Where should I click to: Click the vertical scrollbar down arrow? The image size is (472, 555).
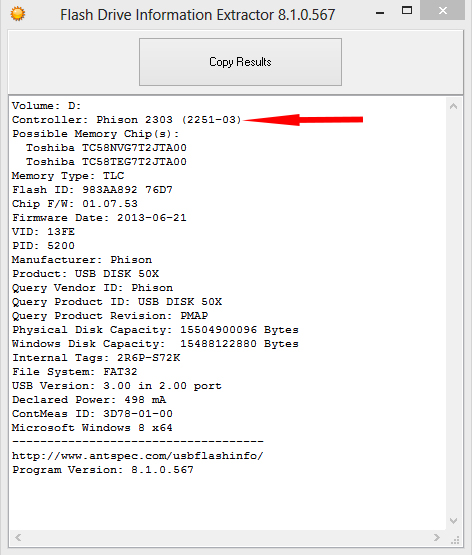(x=454, y=521)
